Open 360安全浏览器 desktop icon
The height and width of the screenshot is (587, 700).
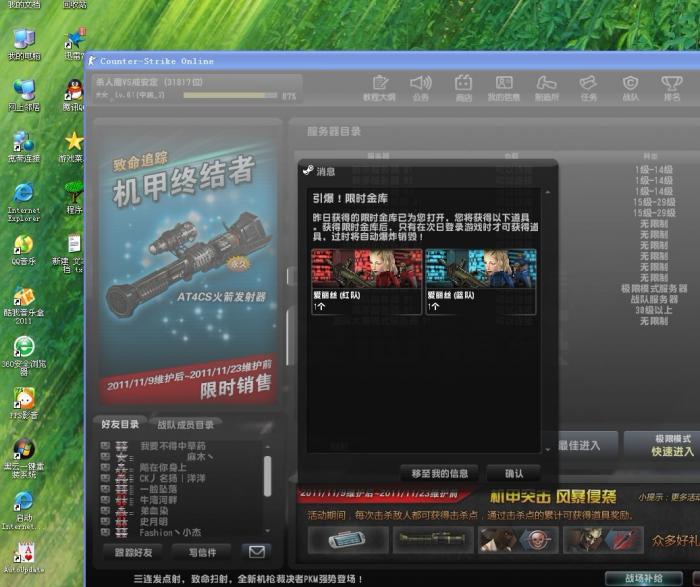coord(24,357)
